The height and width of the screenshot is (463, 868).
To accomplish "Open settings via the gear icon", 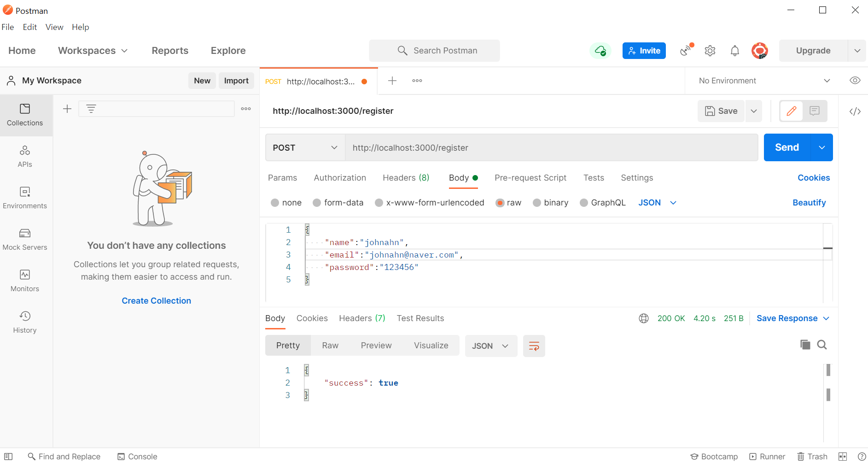I will coord(710,51).
